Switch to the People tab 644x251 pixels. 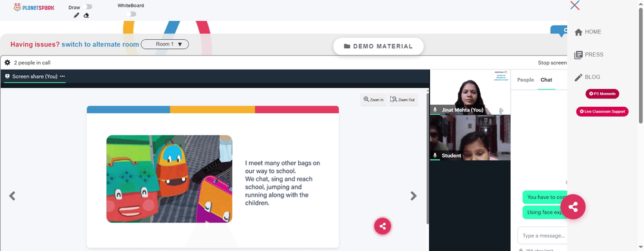coord(526,80)
